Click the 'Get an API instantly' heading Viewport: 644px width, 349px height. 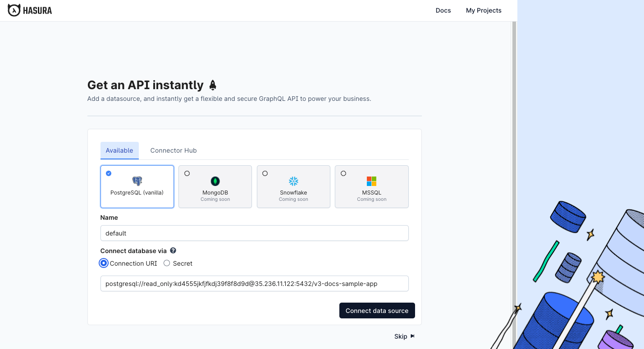[x=146, y=85]
